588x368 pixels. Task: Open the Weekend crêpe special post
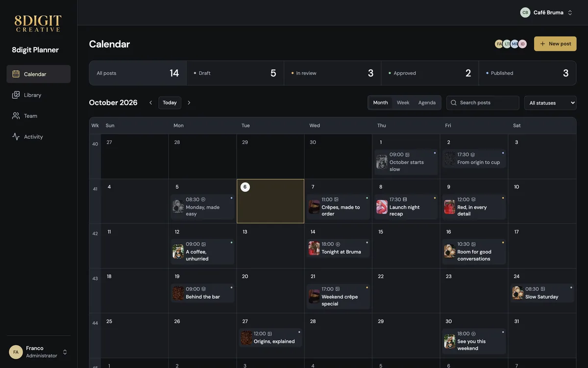[x=338, y=296]
